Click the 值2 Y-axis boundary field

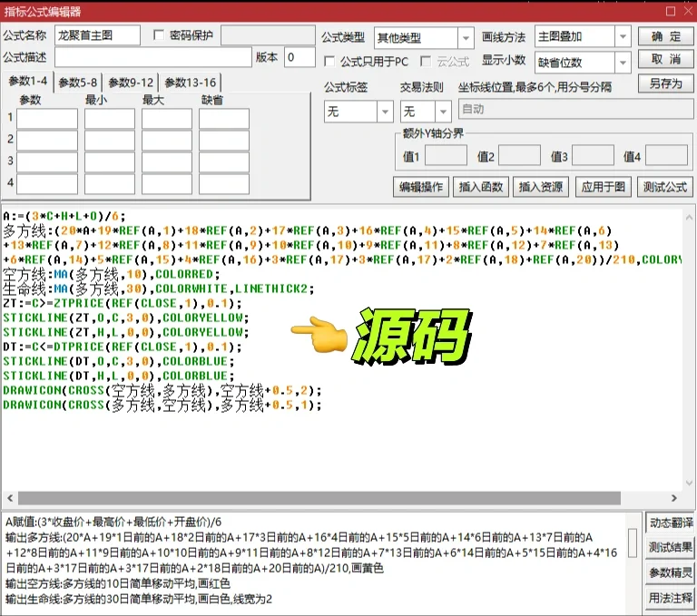(520, 155)
